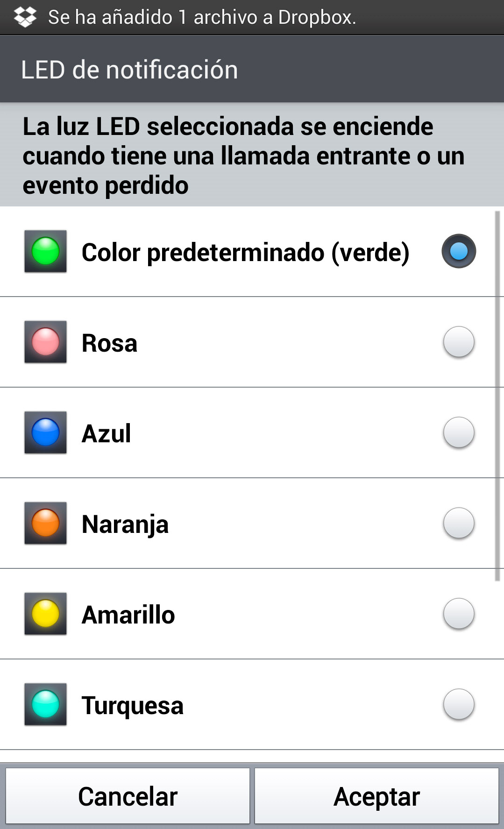Select the Amarillo radio button
The image size is (504, 829).
[x=458, y=614]
